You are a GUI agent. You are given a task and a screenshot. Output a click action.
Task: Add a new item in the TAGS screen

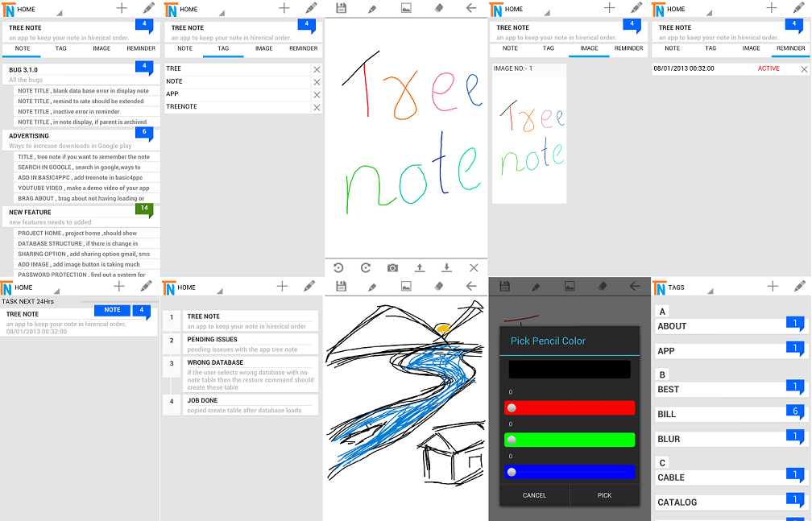(x=772, y=286)
